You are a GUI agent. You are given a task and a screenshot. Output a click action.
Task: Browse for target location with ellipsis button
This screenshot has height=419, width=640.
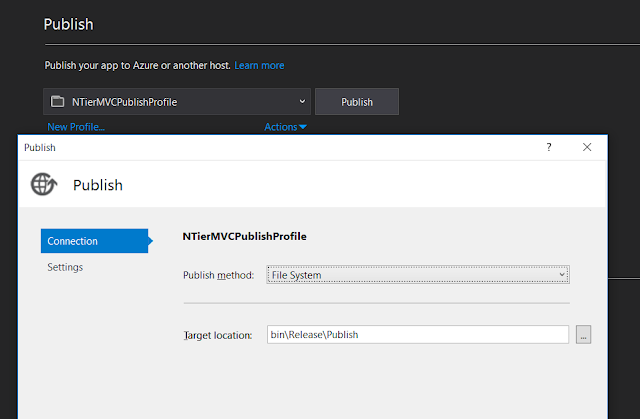(x=584, y=335)
